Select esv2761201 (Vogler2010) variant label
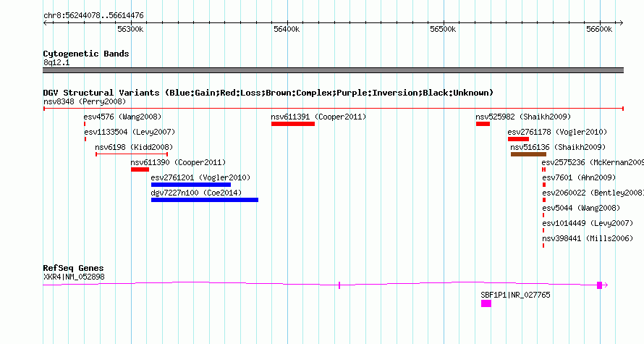The height and width of the screenshot is (344, 644). click(200, 177)
